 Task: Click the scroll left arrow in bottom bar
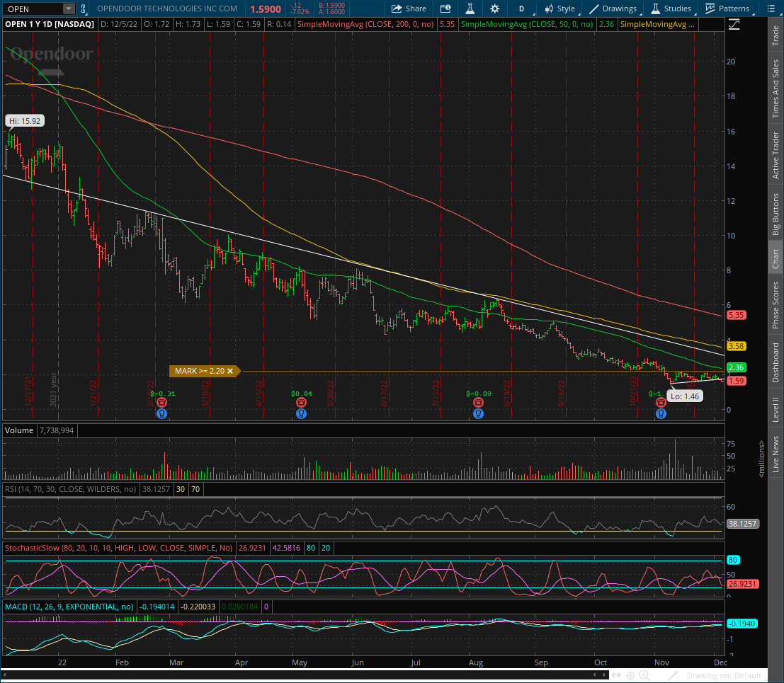tap(594, 675)
